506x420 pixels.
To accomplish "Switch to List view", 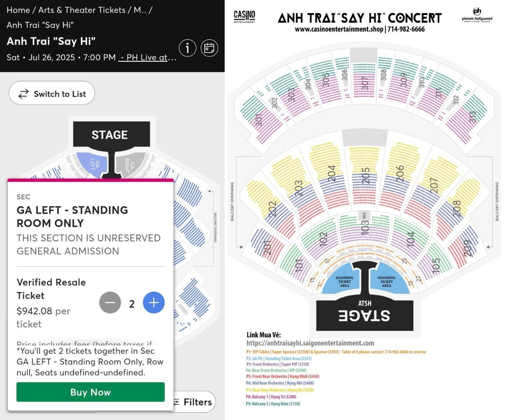I will point(52,94).
